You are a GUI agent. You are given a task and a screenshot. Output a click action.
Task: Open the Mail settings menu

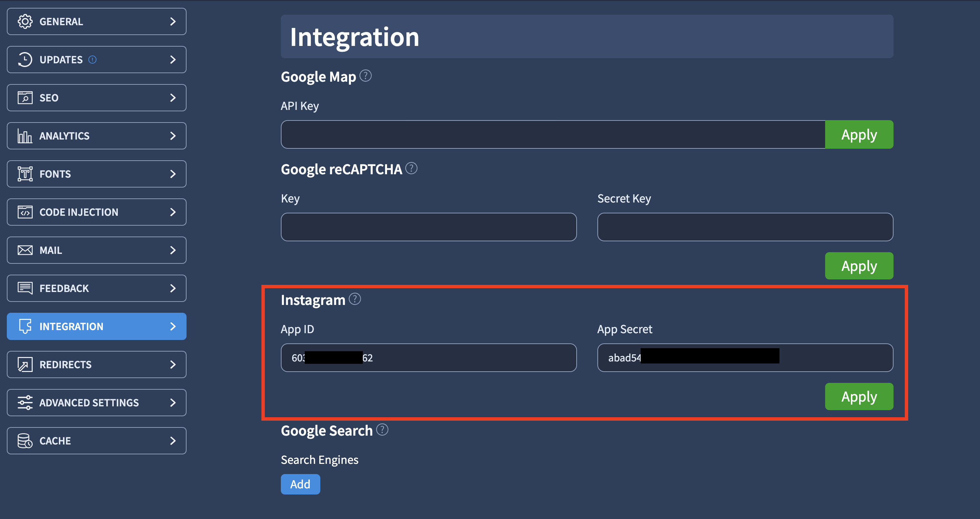[97, 250]
